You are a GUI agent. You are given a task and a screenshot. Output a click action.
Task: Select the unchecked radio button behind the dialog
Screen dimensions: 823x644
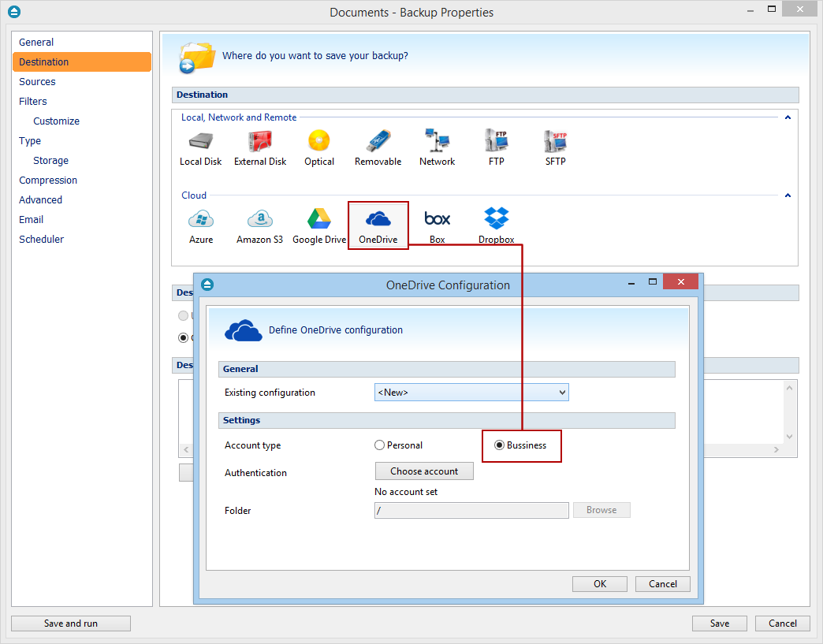(183, 315)
